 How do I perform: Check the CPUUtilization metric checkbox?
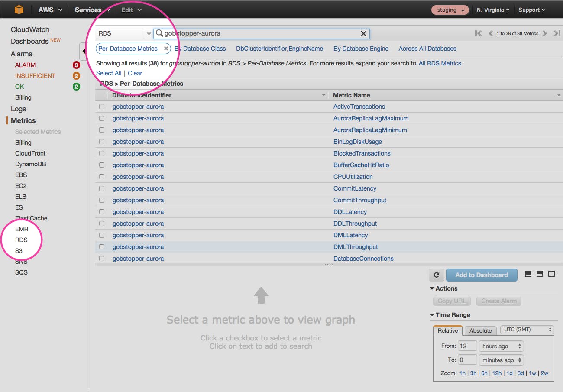tap(101, 177)
